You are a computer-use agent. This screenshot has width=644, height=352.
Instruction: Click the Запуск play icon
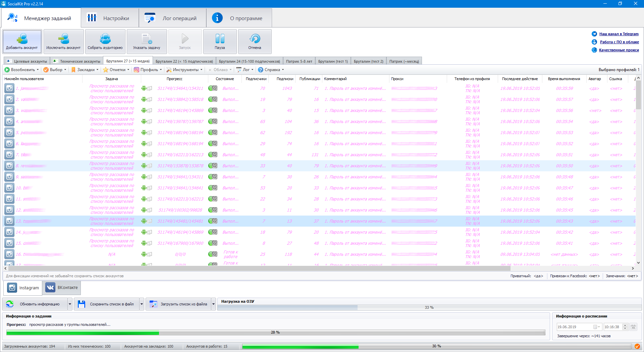185,39
